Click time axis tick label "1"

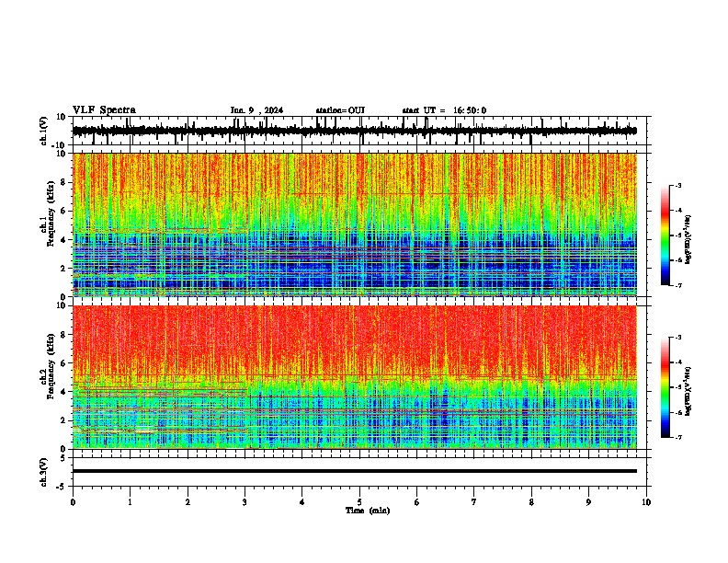tap(131, 502)
